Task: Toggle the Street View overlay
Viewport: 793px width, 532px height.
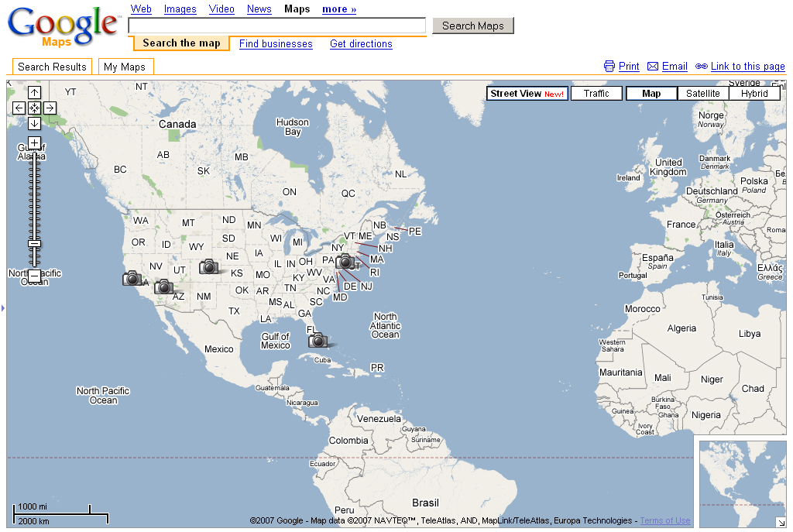Action: (x=527, y=94)
